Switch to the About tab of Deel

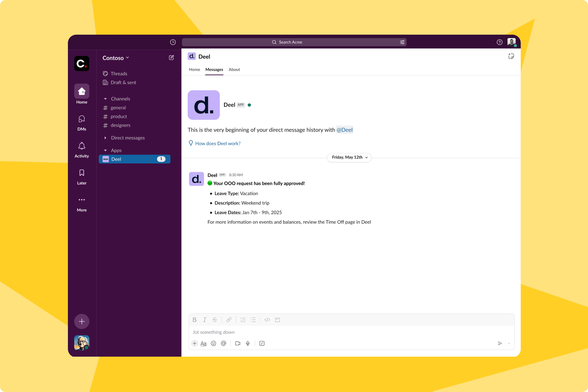pos(234,70)
